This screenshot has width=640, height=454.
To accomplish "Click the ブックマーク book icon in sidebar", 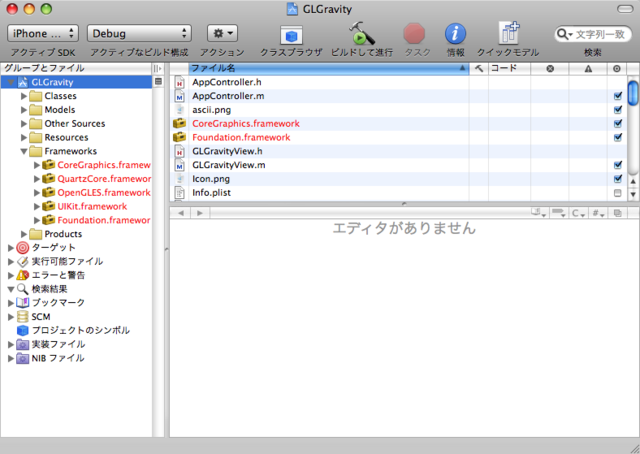I will click(x=22, y=303).
